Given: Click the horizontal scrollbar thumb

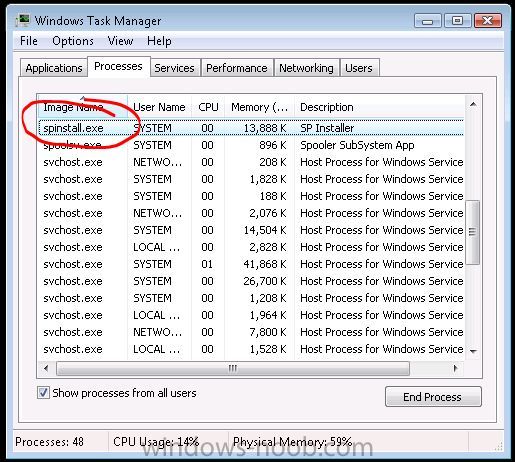Looking at the screenshot, I should point(233,368).
